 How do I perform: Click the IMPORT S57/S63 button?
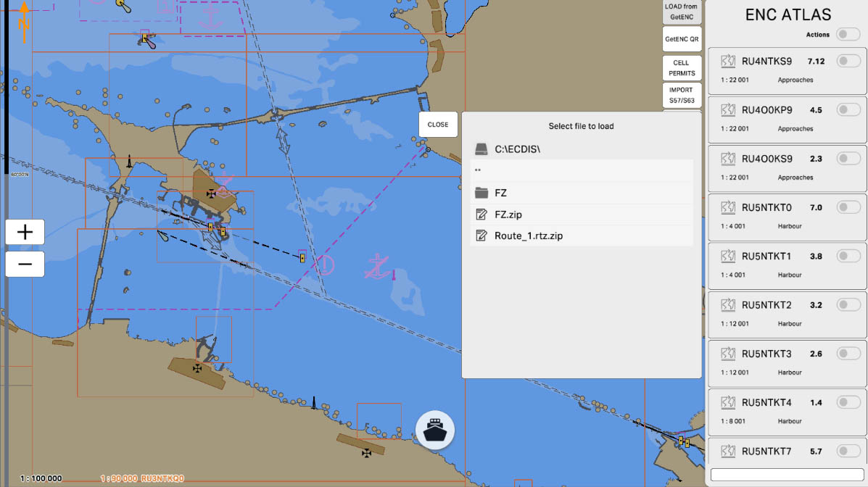681,95
